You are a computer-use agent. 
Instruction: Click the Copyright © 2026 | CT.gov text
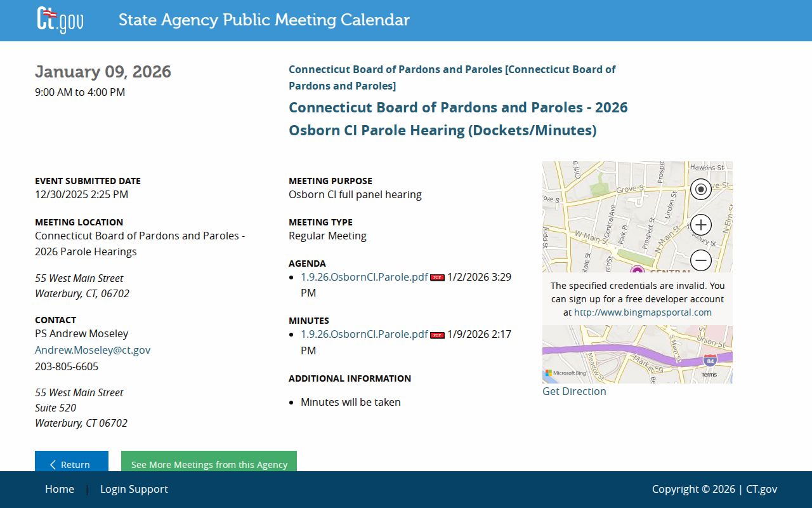click(x=714, y=489)
